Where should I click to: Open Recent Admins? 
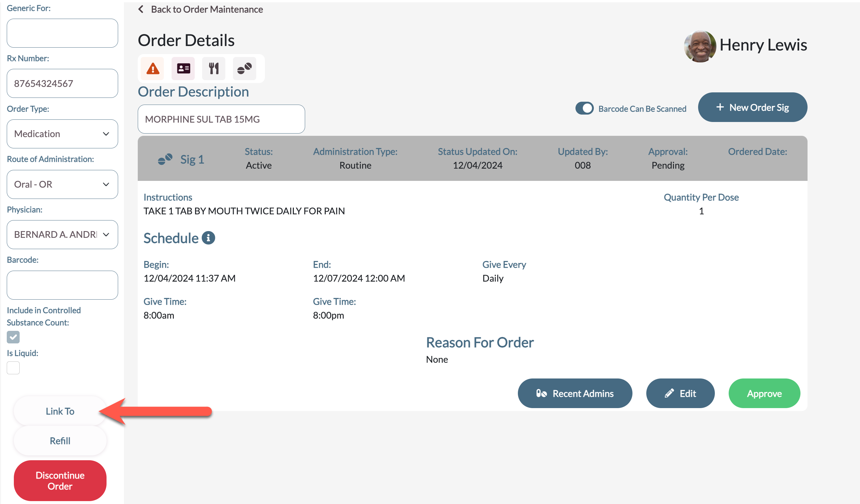575,393
